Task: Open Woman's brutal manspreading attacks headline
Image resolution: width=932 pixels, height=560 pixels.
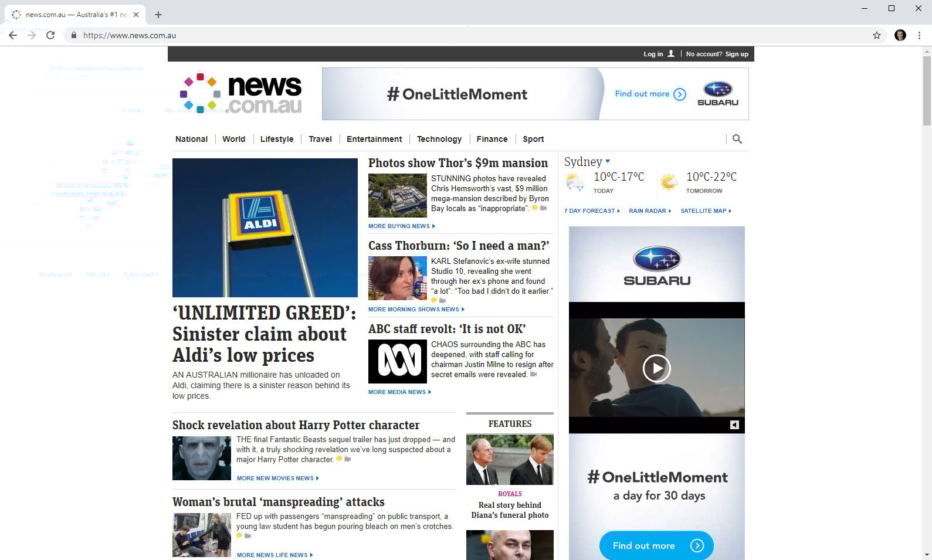Action: coord(279,502)
